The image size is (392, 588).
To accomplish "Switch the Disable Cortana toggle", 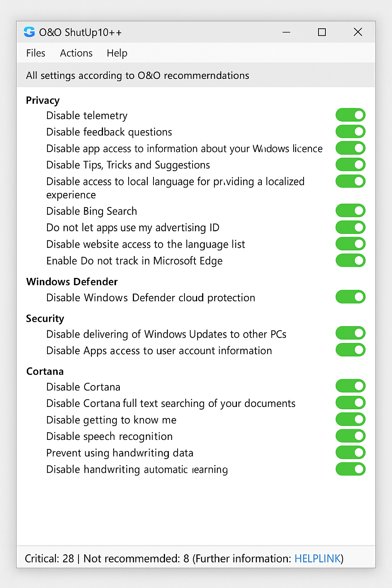I will click(x=350, y=386).
